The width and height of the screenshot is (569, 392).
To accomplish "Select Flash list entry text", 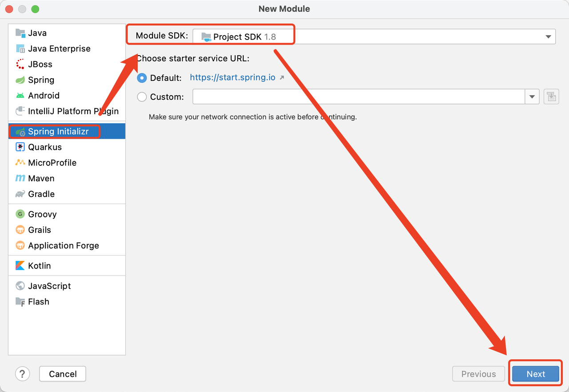I will 39,302.
